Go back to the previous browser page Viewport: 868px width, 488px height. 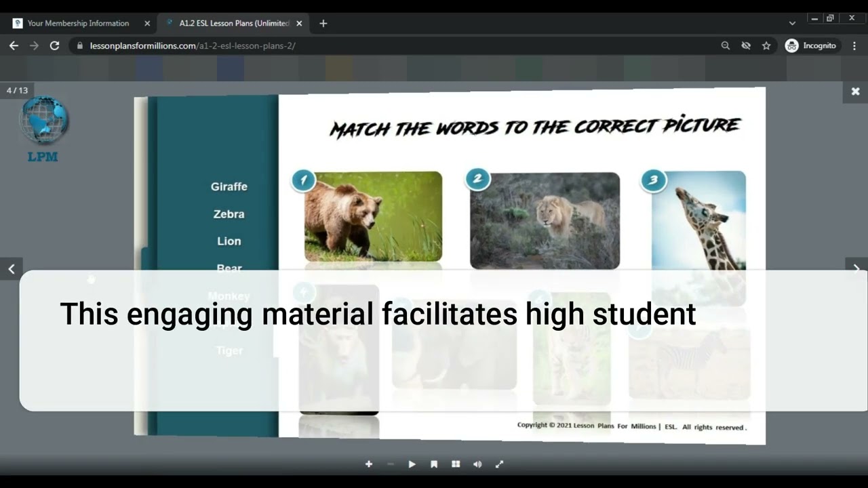tap(14, 45)
